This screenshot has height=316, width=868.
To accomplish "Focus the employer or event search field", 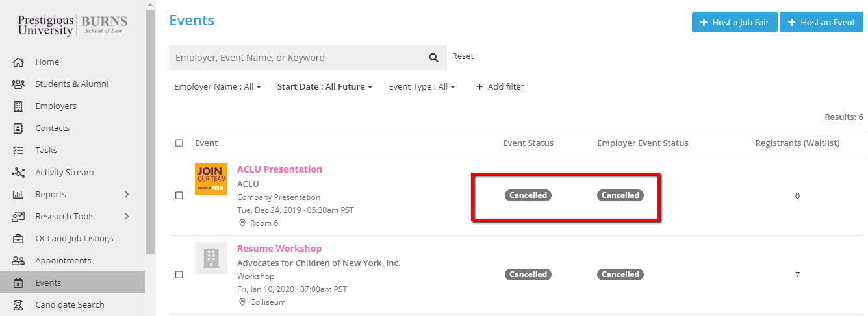I will tap(296, 58).
